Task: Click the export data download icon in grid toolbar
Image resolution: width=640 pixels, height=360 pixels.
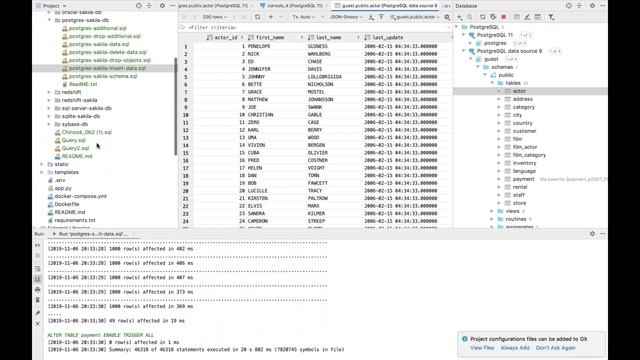Action: coord(371,17)
